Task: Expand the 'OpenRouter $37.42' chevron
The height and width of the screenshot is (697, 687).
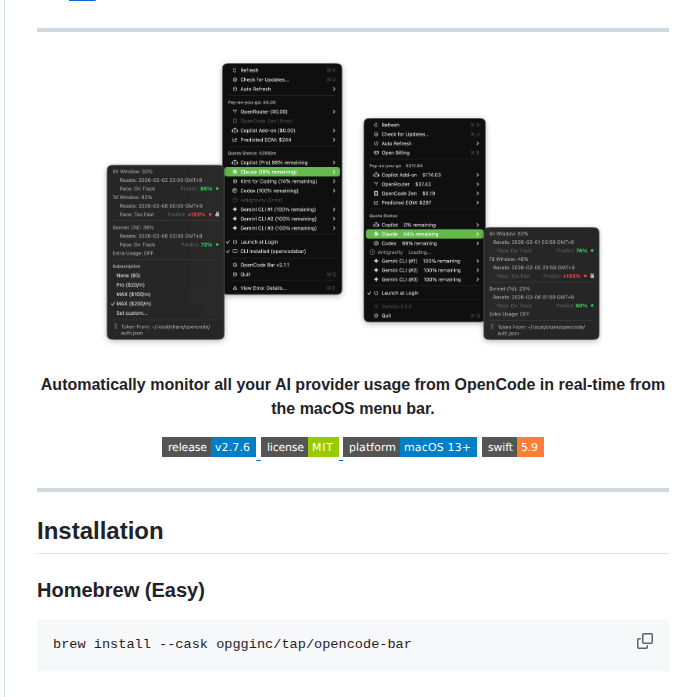Action: (477, 184)
